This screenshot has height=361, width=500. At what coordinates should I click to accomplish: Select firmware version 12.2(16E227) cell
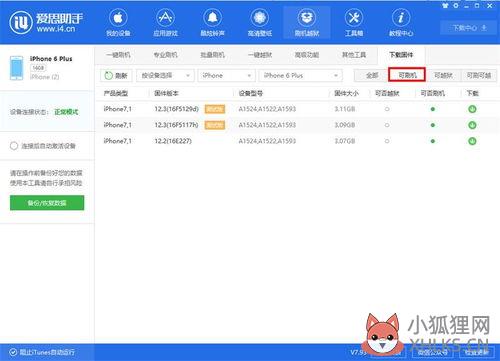click(x=173, y=141)
